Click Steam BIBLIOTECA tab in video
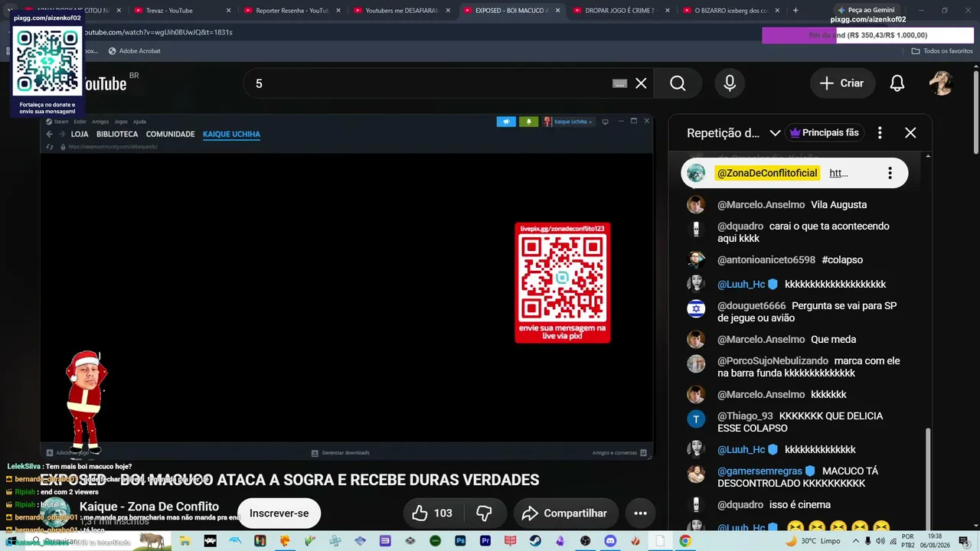 [x=116, y=134]
